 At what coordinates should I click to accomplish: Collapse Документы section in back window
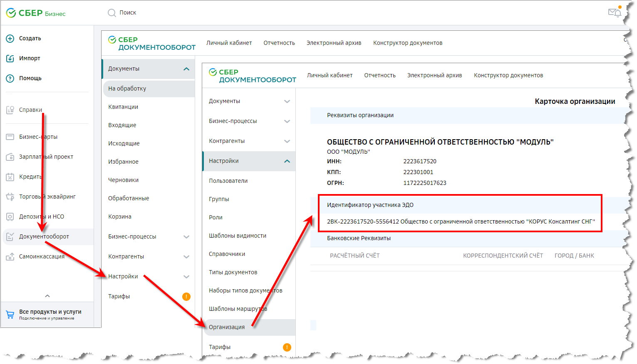coord(186,69)
